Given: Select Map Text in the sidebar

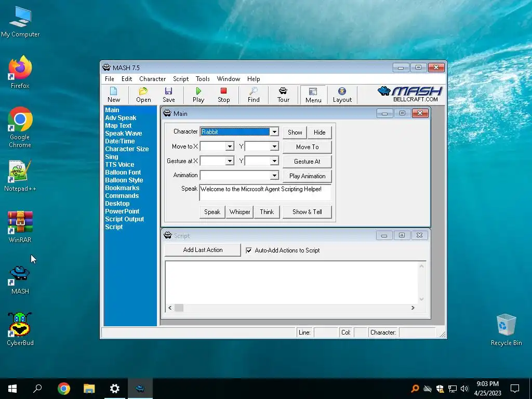Looking at the screenshot, I should click(x=118, y=126).
